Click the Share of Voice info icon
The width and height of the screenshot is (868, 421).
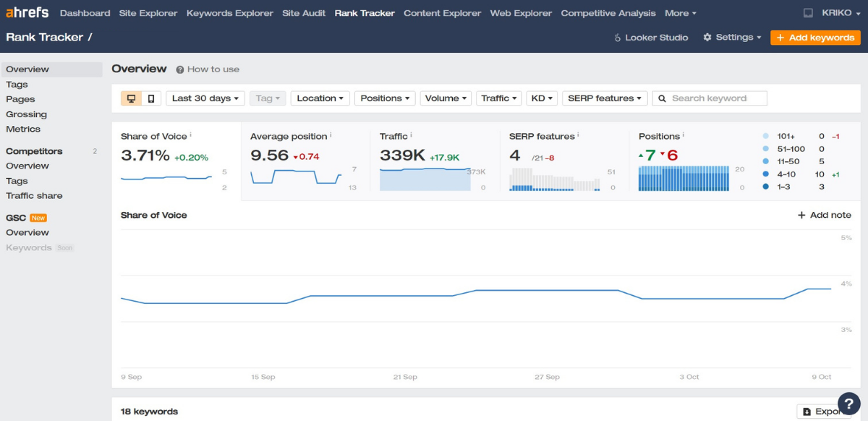coord(191,135)
